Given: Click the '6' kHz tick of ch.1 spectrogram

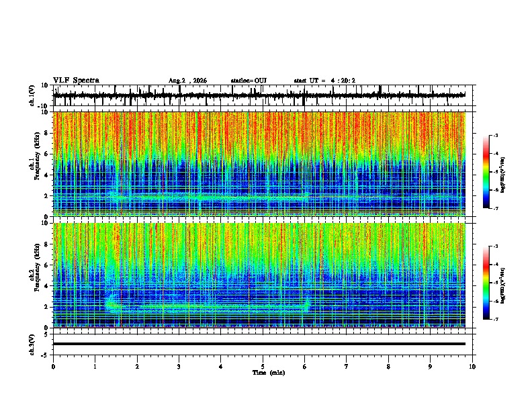Looking at the screenshot, I should coord(46,154).
